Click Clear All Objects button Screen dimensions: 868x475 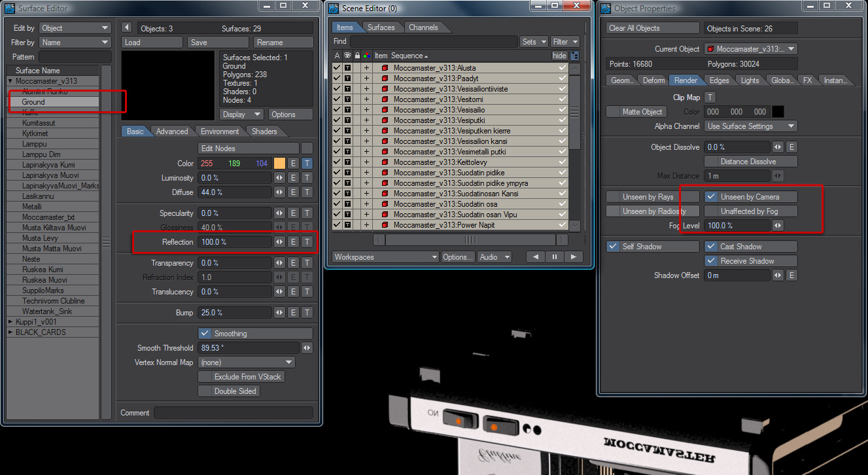click(652, 28)
